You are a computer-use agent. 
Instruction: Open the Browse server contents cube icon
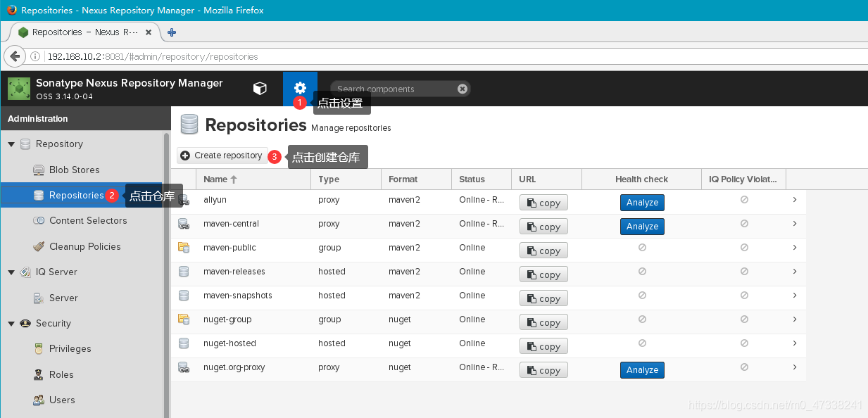pos(260,88)
